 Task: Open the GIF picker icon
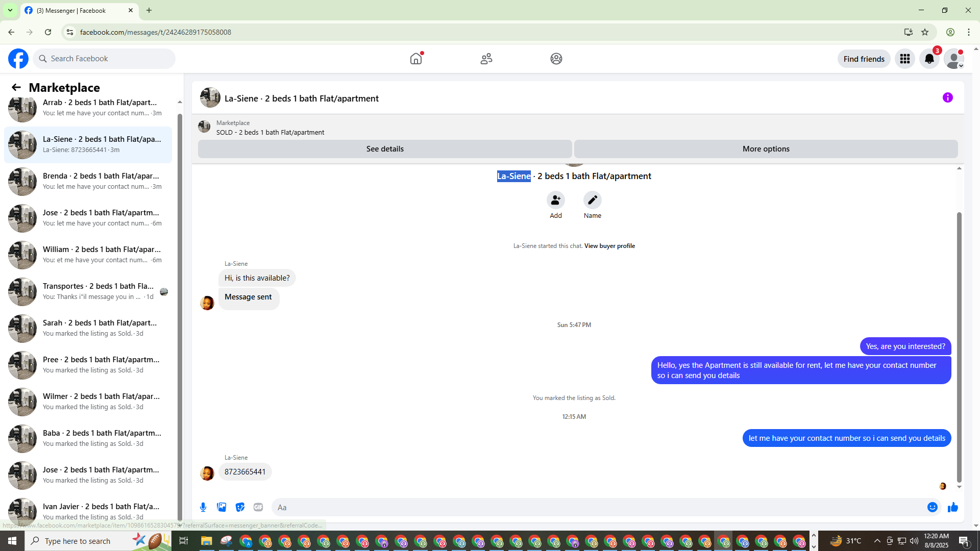click(258, 507)
